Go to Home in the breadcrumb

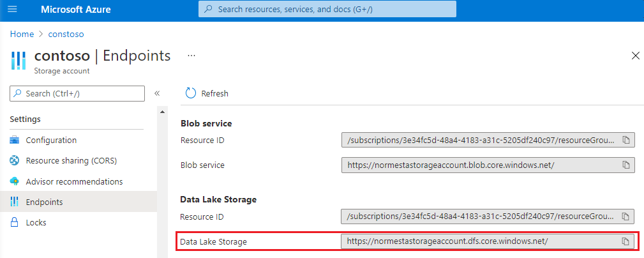coord(22,34)
